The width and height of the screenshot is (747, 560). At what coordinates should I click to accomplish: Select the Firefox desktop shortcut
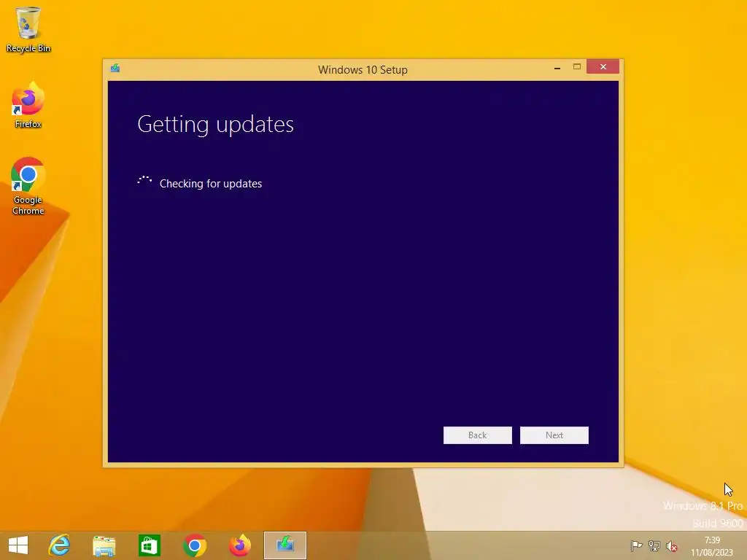tap(28, 105)
